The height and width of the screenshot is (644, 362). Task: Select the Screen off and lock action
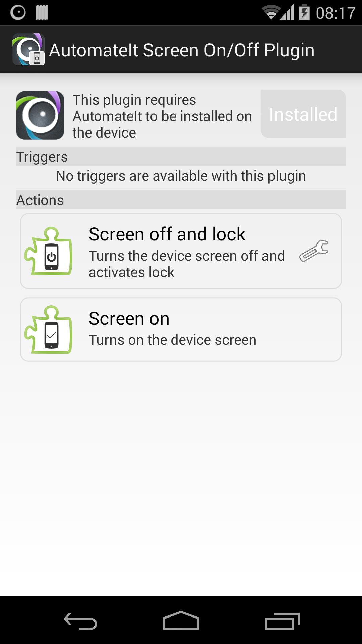(181, 251)
